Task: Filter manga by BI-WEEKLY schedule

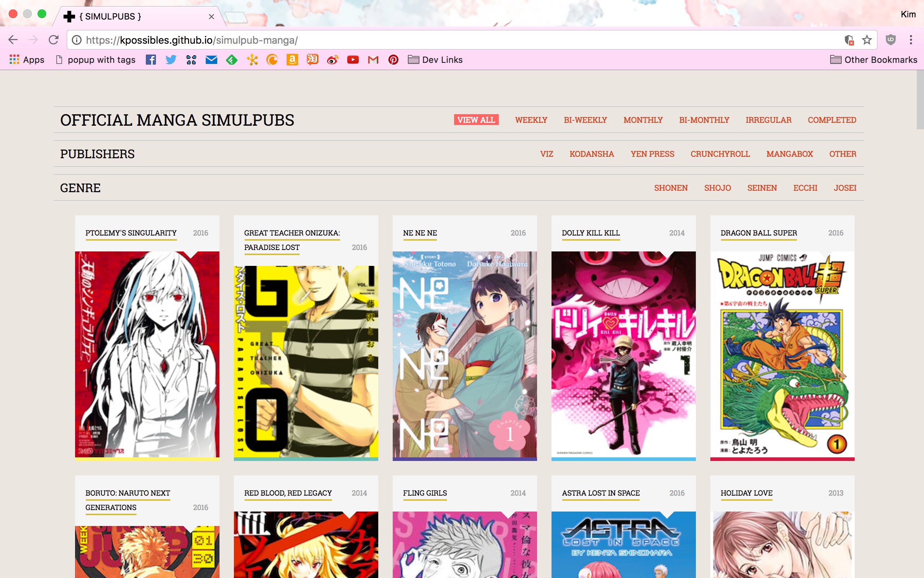Action: [x=585, y=120]
